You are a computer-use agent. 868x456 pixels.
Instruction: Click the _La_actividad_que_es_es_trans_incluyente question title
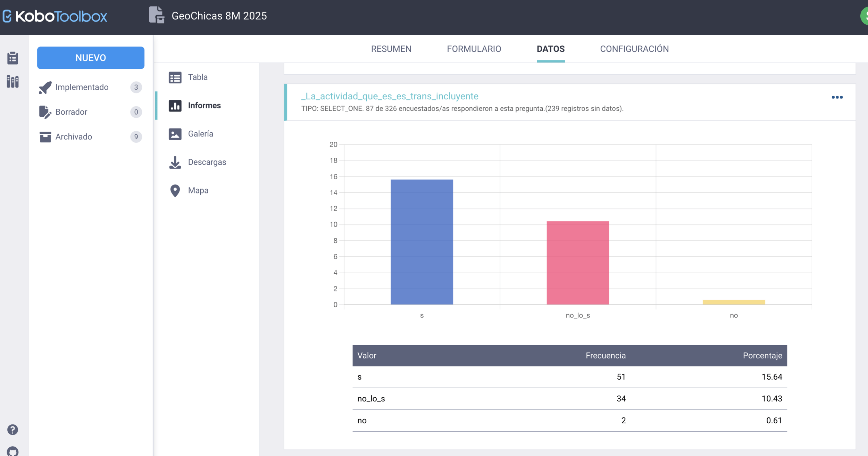(390, 96)
